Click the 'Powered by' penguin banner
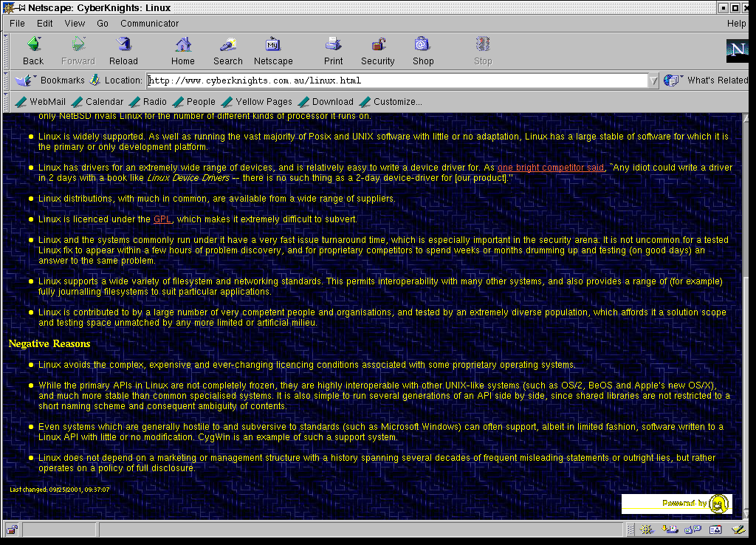Viewport: 756px width, 545px height. coord(677,504)
